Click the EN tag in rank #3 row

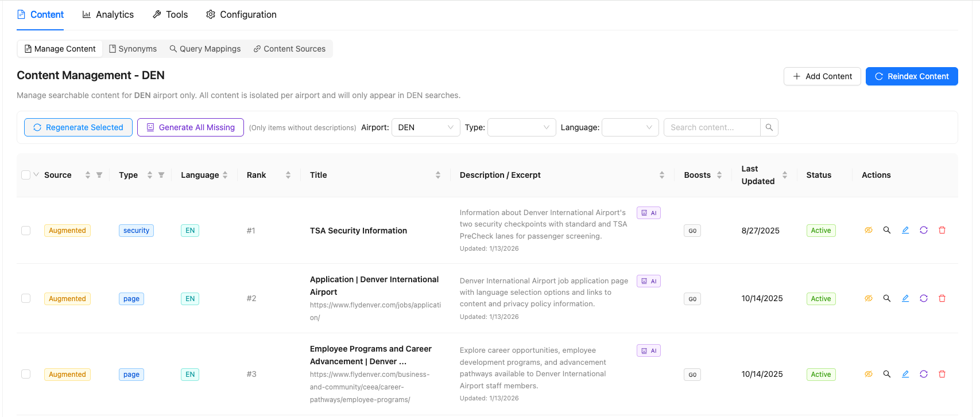tap(190, 375)
